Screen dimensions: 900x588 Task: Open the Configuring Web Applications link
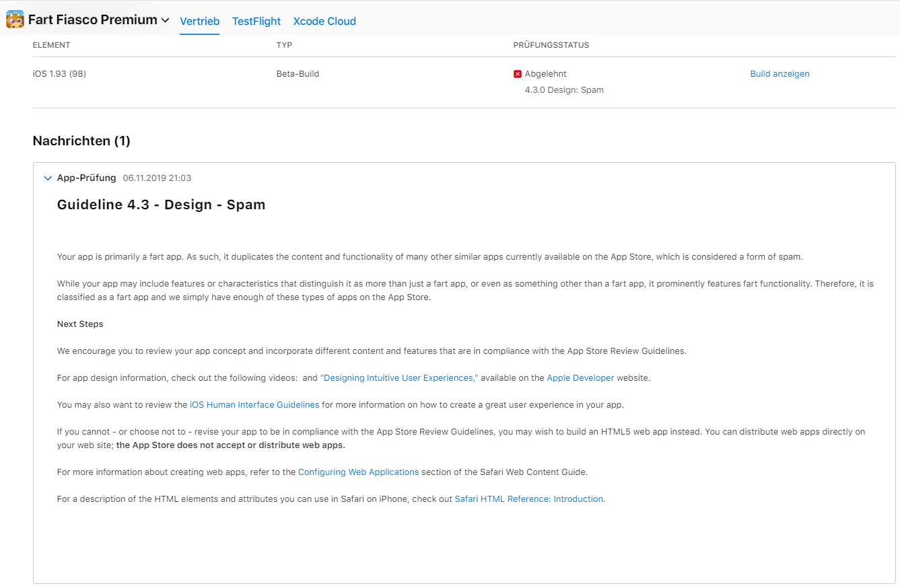(x=359, y=472)
